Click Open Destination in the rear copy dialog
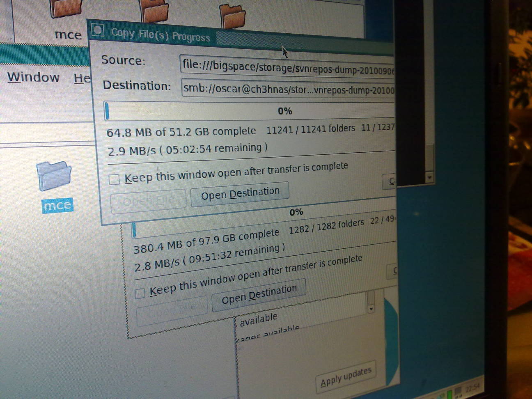This screenshot has width=532, height=399. [259, 294]
